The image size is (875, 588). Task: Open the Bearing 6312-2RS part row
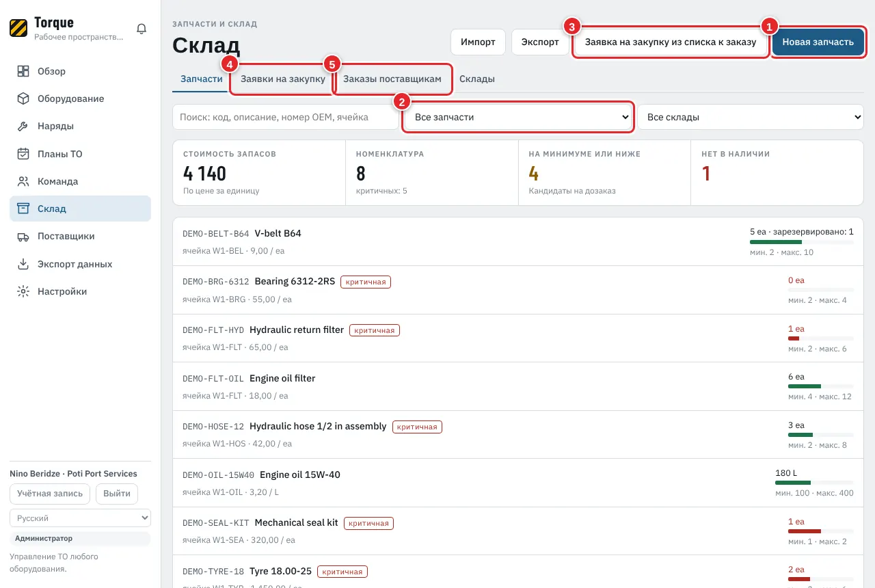pos(518,290)
